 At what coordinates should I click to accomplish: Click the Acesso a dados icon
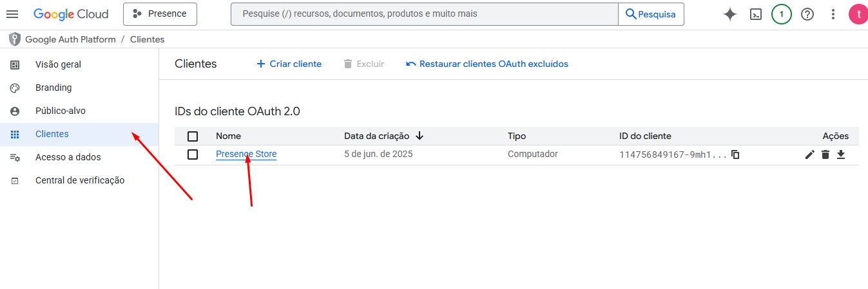coord(15,158)
